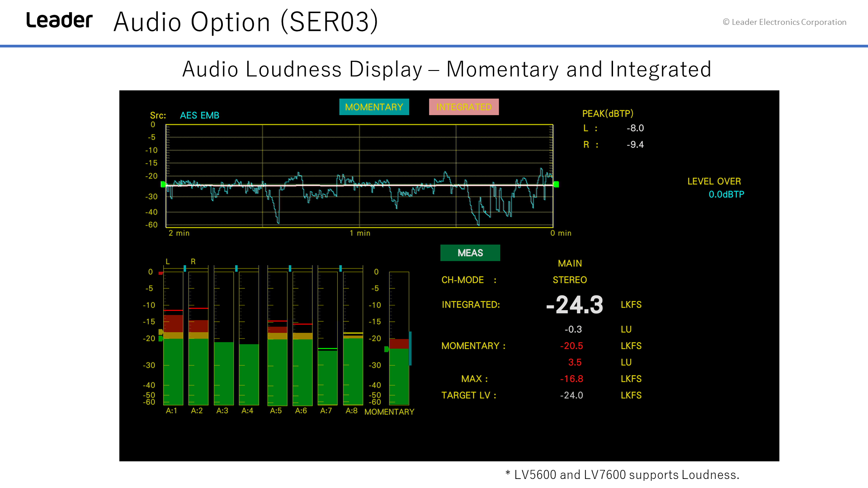
Task: Select the A:6 channel level bar
Action: (302, 338)
